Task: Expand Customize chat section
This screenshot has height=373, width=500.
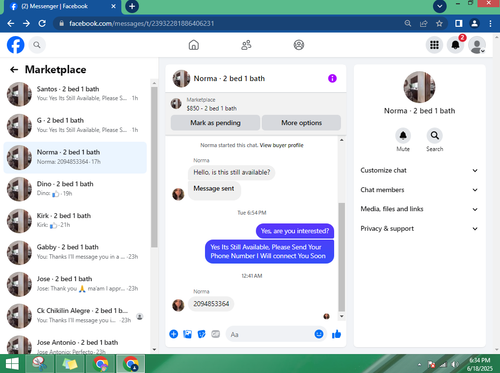Action: point(419,170)
